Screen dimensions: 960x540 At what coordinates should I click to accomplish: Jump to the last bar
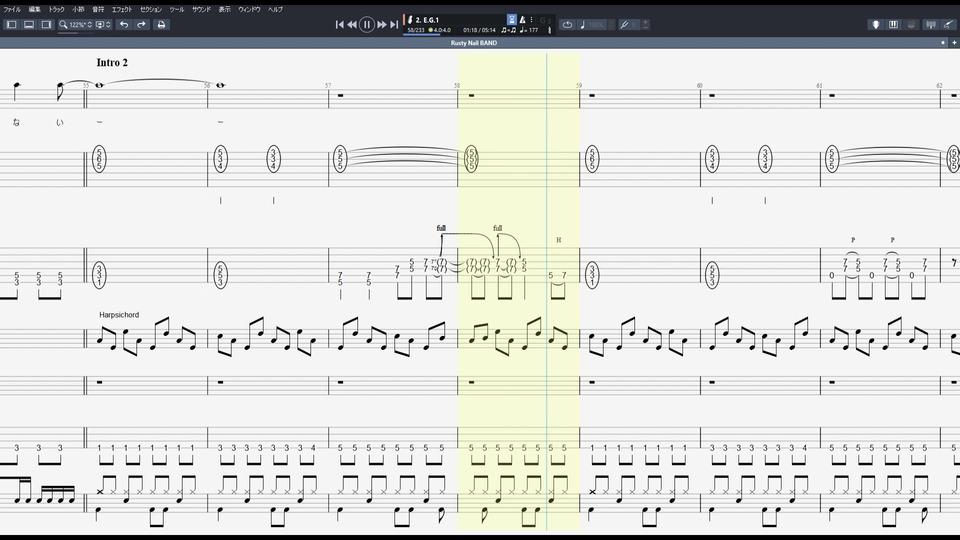click(394, 24)
